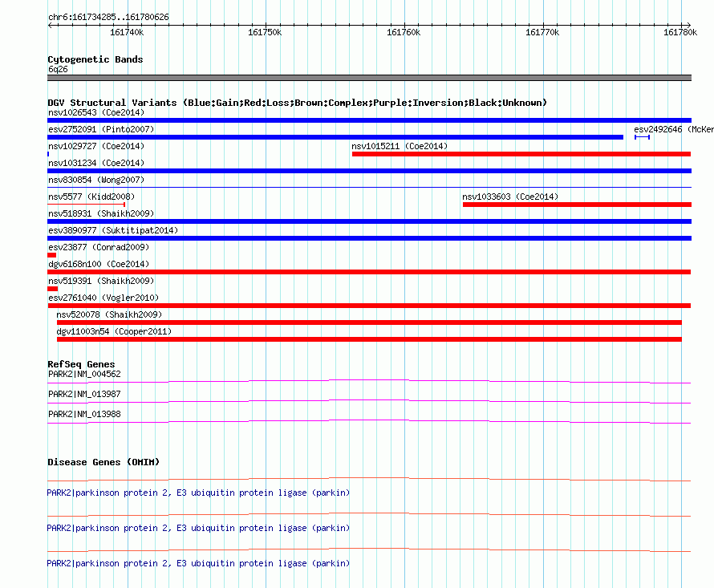This screenshot has width=714, height=588.
Task: Click the red loss bar under nsv1015211
Action: (521, 154)
